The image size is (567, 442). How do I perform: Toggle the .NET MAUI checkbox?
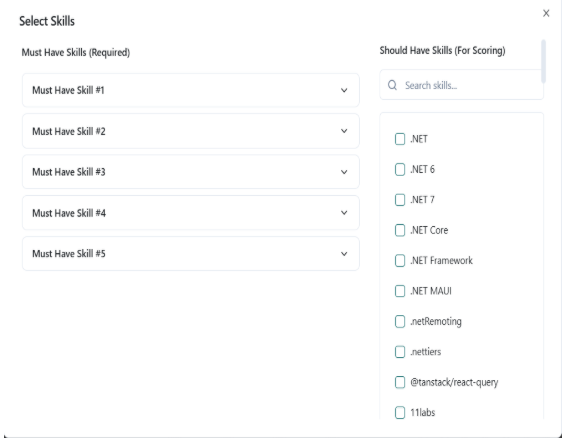400,291
